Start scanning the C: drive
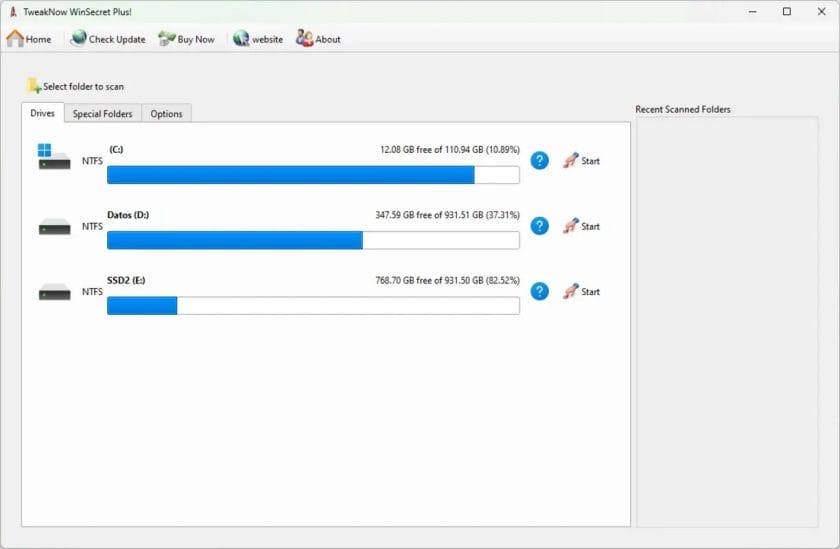840x549 pixels. tap(581, 160)
